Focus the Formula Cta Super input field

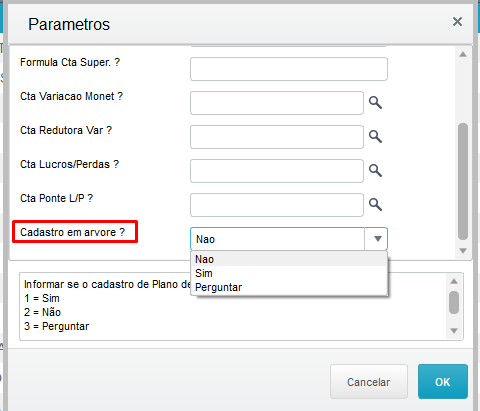tap(289, 69)
